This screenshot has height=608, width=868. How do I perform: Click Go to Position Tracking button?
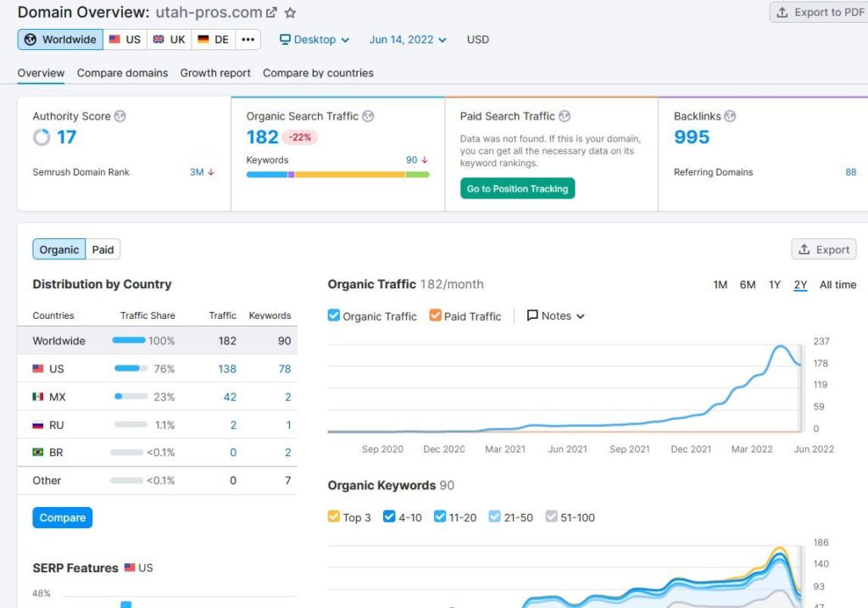click(x=518, y=188)
